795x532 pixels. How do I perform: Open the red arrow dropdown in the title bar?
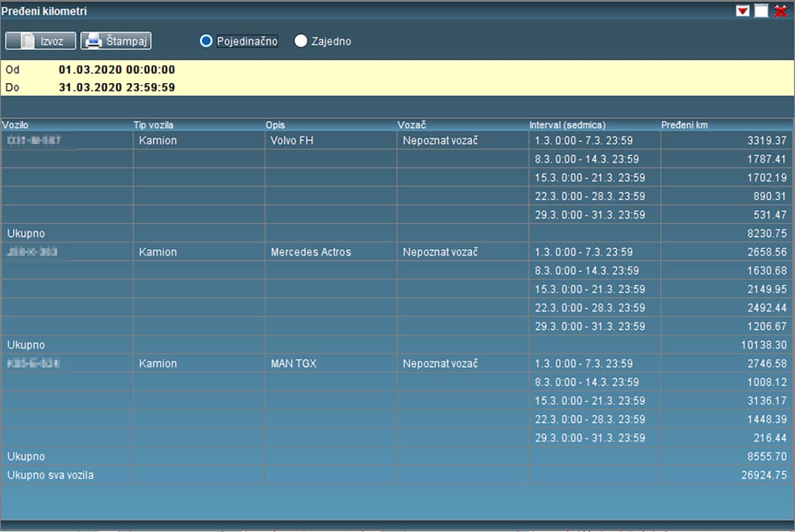(x=742, y=11)
